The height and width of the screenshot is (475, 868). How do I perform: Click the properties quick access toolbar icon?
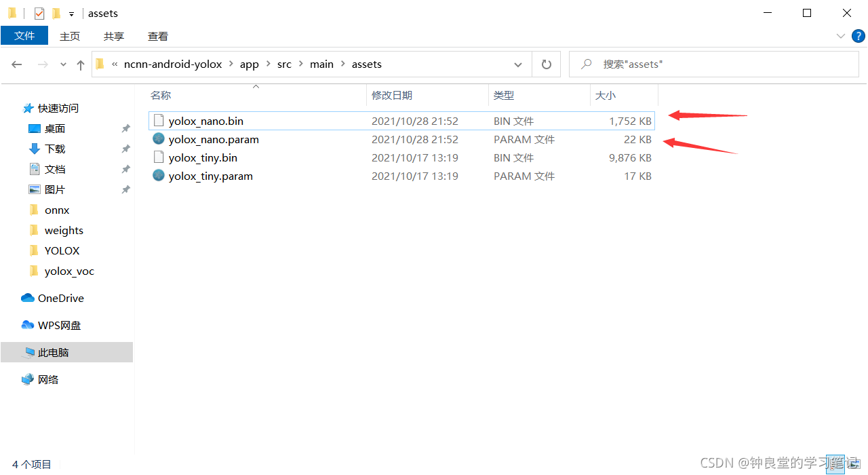coord(39,13)
